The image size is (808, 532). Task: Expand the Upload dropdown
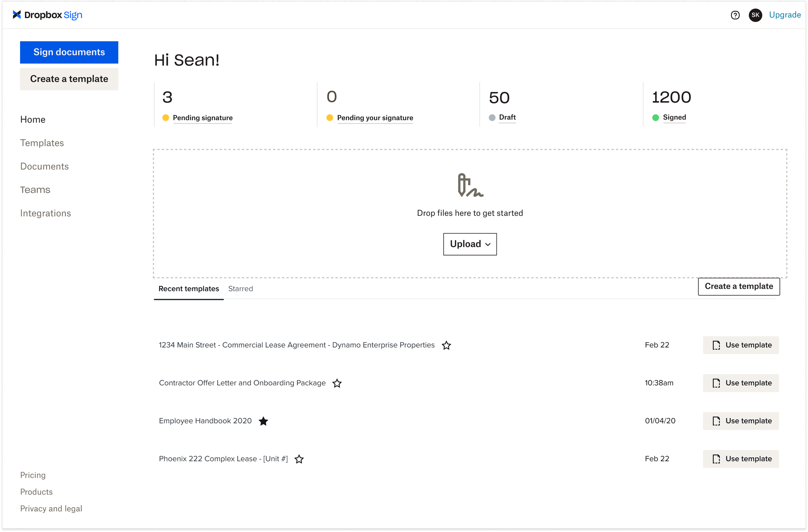tap(470, 244)
